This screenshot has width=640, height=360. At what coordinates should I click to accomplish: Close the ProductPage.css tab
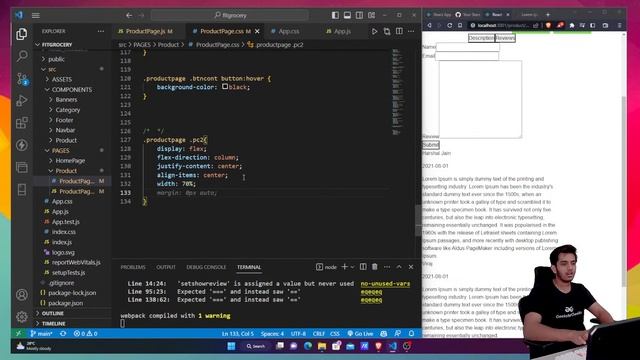tap(257, 31)
